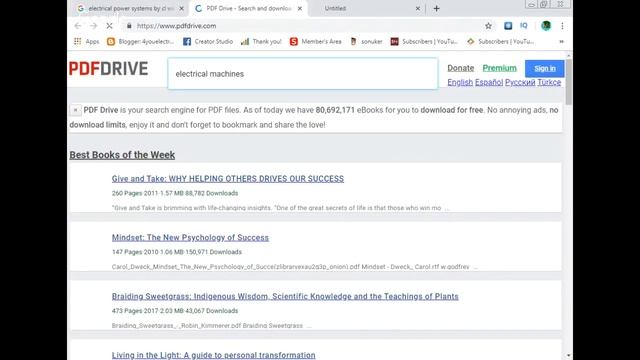The image size is (640, 360).
Task: Close the Untitled tab
Action: pos(418,9)
